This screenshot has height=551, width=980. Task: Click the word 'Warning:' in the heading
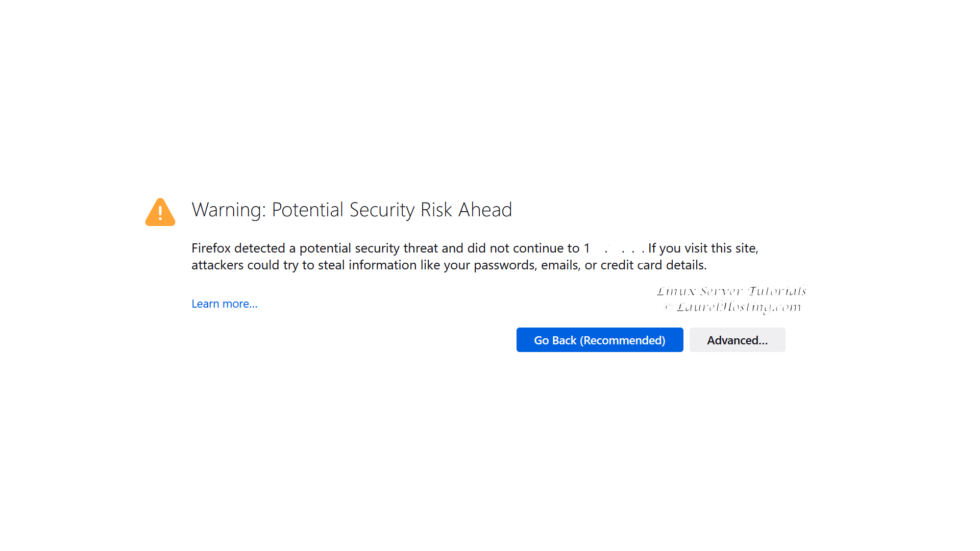pos(229,210)
